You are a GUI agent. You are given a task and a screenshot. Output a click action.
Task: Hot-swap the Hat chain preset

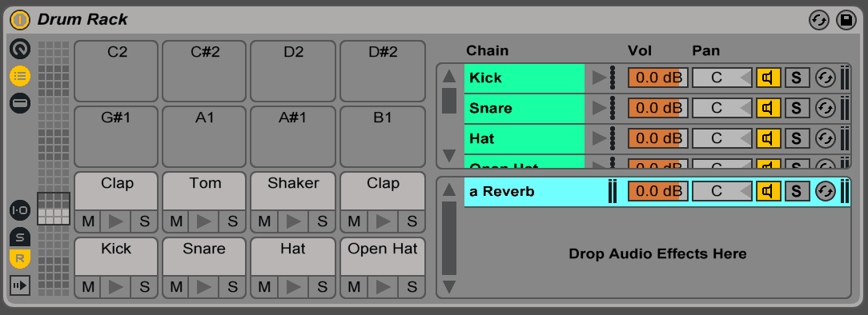click(825, 138)
